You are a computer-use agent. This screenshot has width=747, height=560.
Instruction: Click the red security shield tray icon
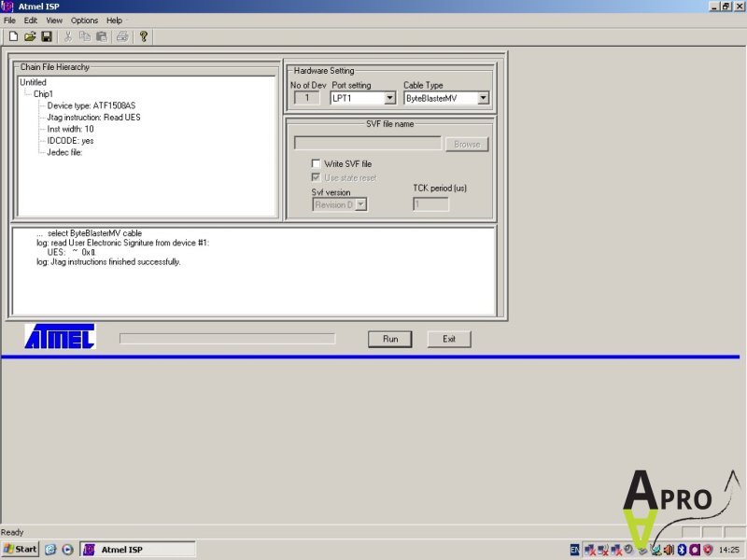click(708, 550)
